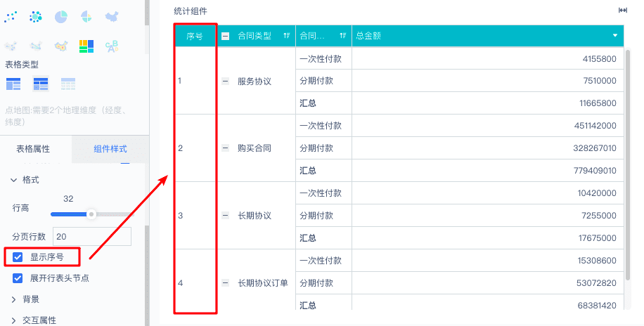The width and height of the screenshot is (644, 326).
Task: Toggle the 展开行表头节点 checkbox
Action: 18,278
